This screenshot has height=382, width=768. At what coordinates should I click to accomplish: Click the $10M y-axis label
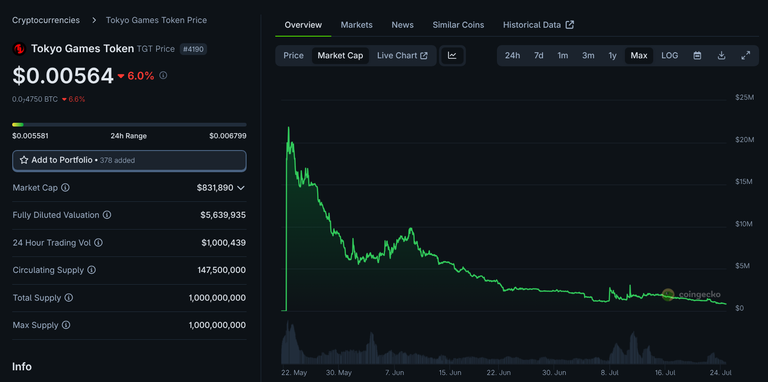pos(744,224)
